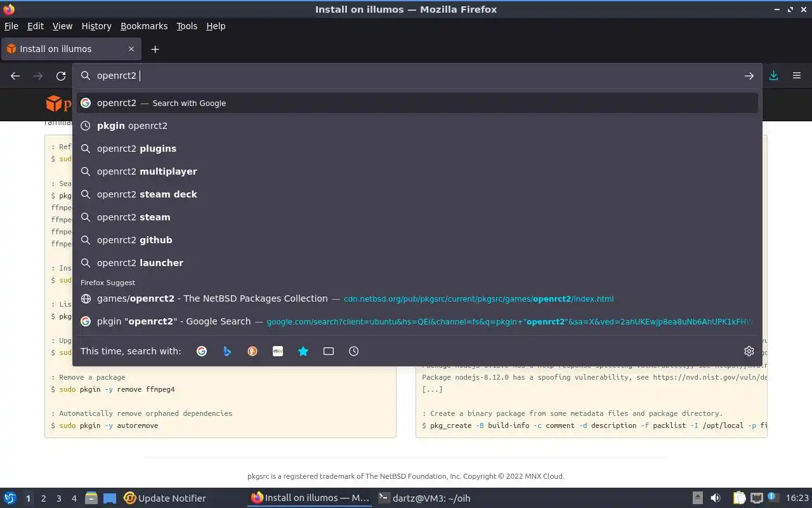Search with Google one-off engine icon
Screen dimensions: 812x508
click(202, 351)
